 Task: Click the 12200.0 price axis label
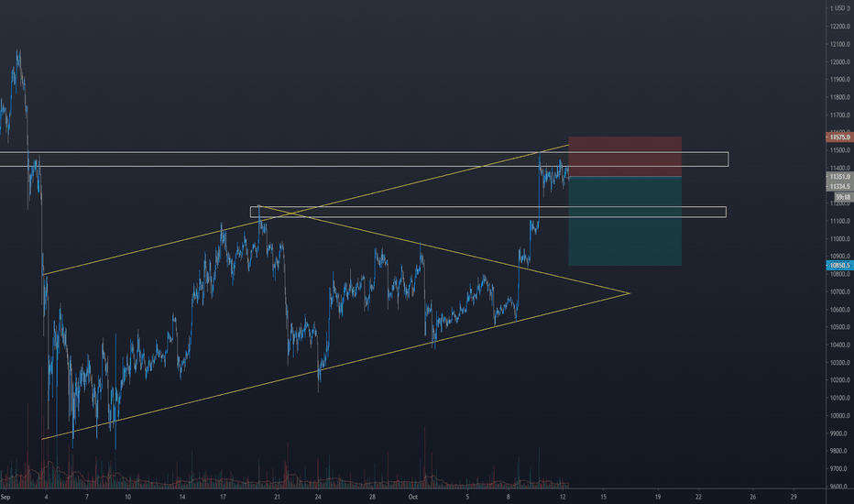[840, 27]
